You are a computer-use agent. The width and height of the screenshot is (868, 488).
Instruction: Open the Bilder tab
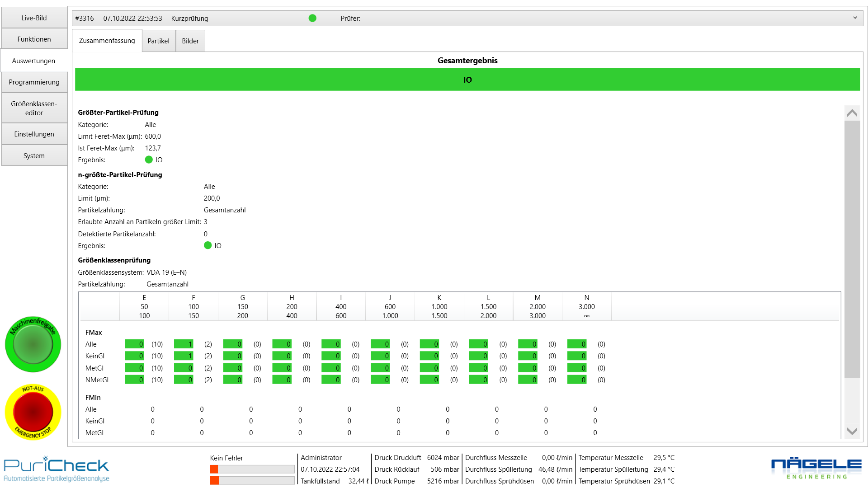click(x=190, y=41)
